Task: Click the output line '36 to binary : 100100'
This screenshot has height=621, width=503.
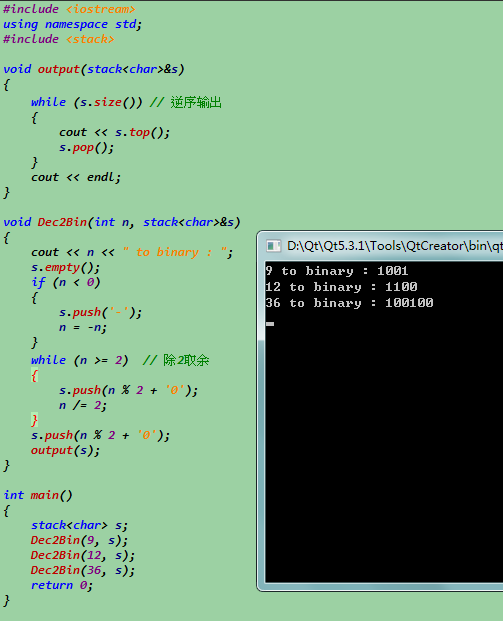Action: [x=349, y=303]
